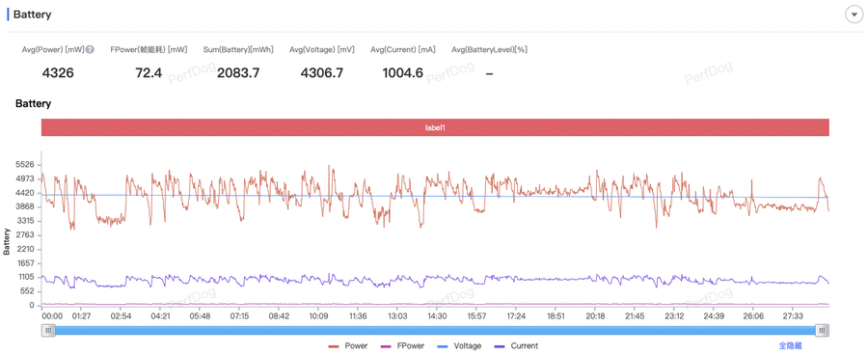This screenshot has width=868, height=355.
Task: Click the Avg(Voltage) value 4306.7
Action: click(x=321, y=72)
